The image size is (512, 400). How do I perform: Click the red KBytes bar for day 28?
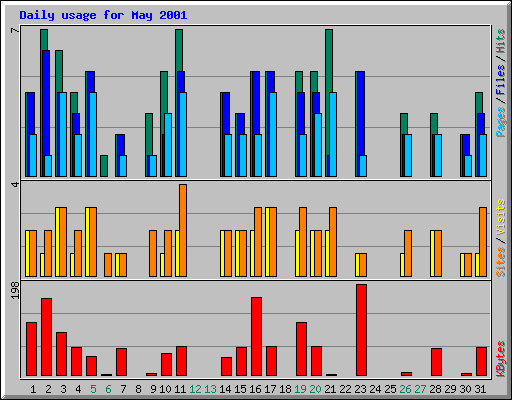coord(436,362)
